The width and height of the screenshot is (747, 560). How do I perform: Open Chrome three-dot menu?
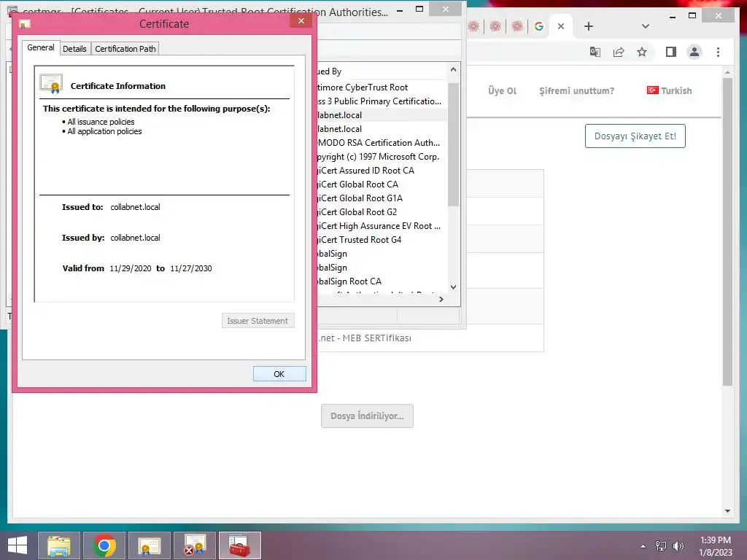(x=718, y=52)
